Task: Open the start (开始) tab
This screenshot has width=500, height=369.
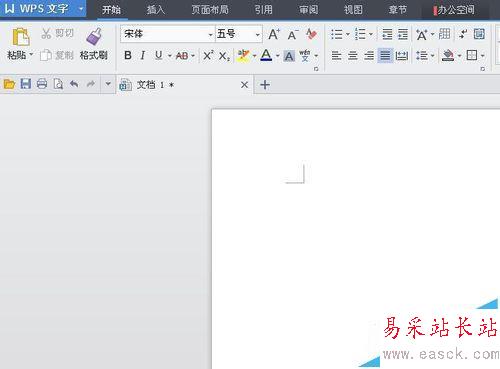Action: pyautogui.click(x=111, y=10)
